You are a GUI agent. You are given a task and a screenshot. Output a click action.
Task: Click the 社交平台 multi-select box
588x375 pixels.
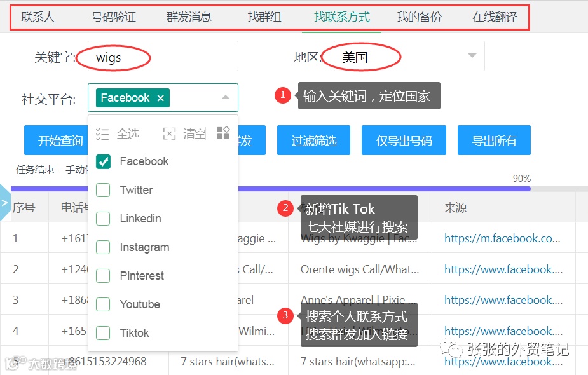pyautogui.click(x=163, y=97)
